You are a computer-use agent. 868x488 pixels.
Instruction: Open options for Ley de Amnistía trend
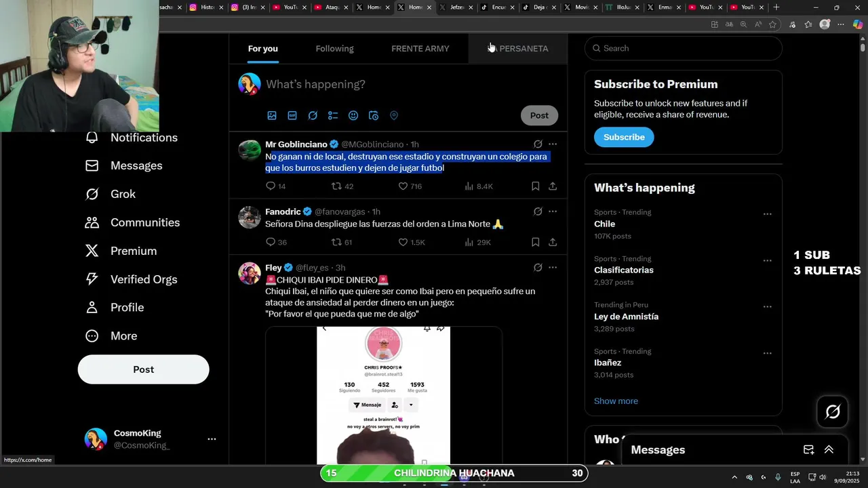click(768, 306)
